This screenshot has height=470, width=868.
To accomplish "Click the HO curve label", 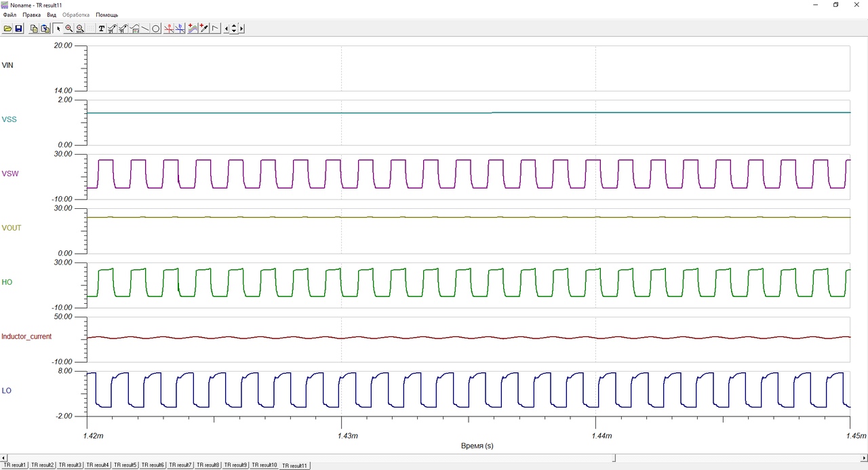I will (x=7, y=282).
